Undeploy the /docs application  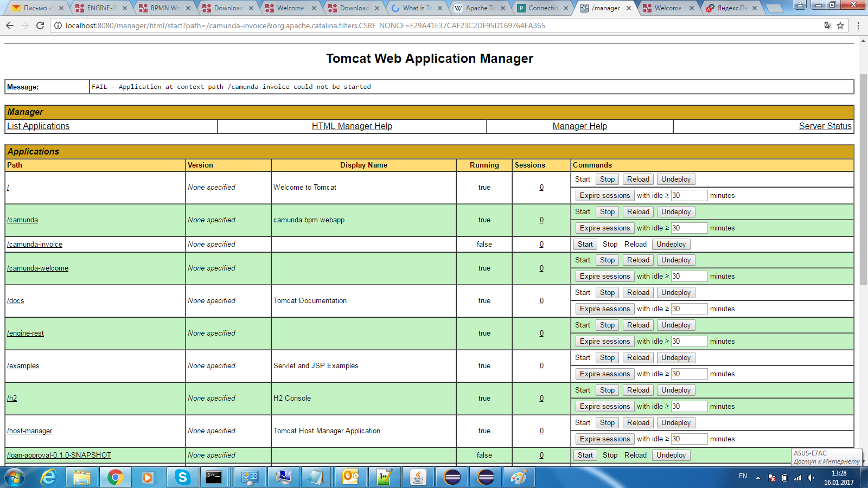[676, 293]
